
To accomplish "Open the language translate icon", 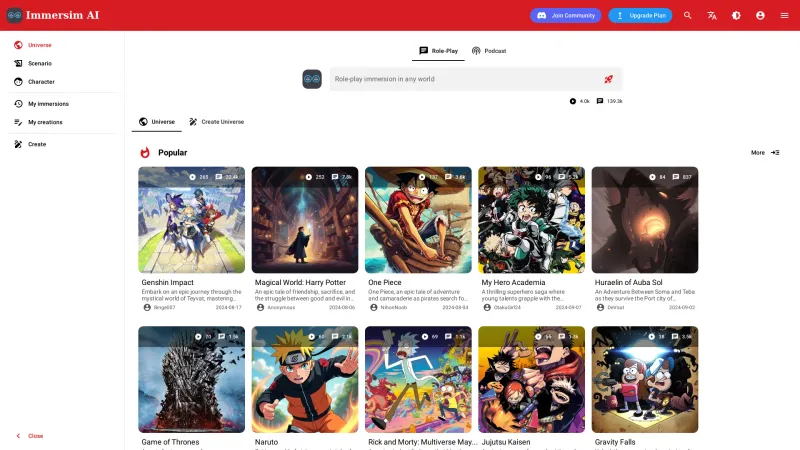I will 712,15.
